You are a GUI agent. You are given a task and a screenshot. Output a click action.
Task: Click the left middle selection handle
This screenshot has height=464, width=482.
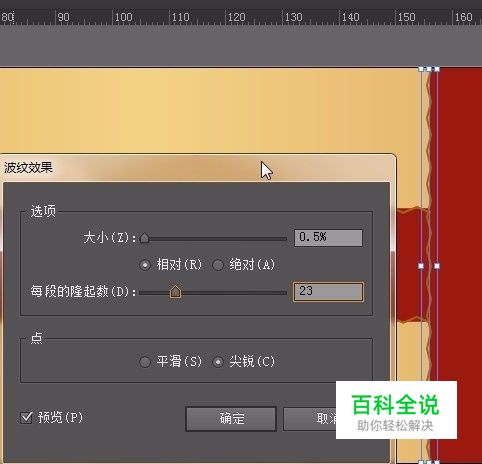(421, 266)
